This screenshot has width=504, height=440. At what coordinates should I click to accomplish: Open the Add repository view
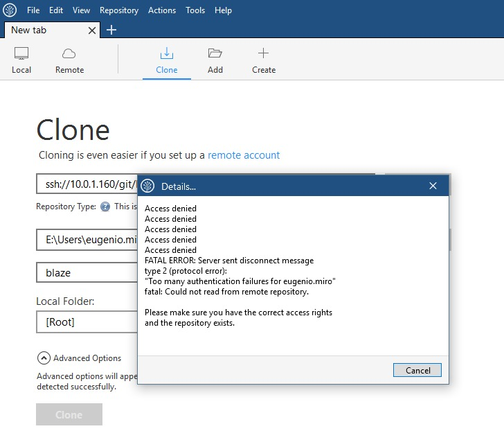click(215, 60)
